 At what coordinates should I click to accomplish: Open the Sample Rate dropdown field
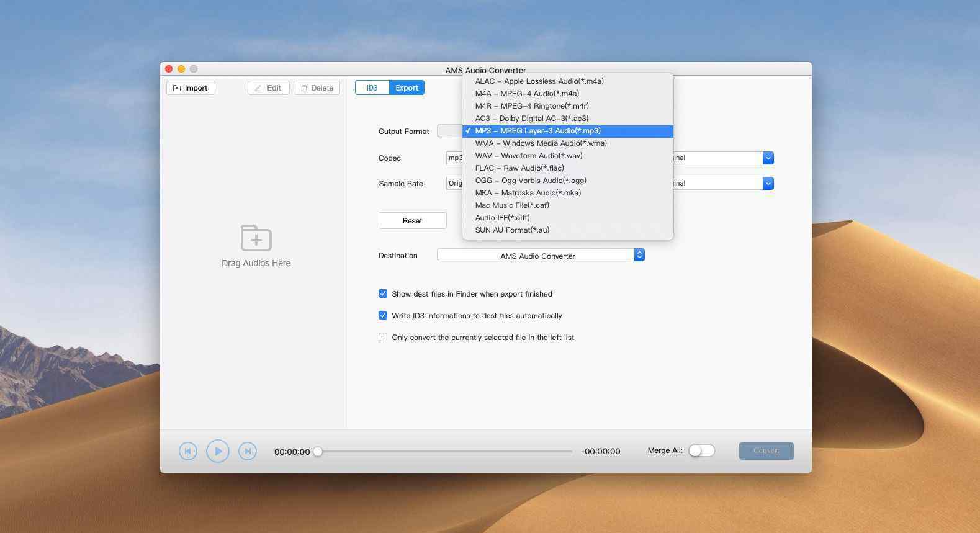pyautogui.click(x=454, y=183)
